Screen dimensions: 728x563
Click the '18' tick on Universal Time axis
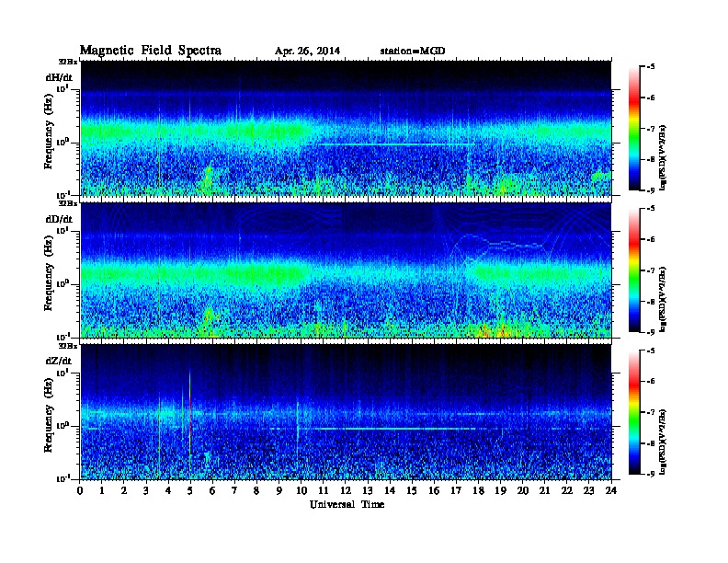(478, 490)
